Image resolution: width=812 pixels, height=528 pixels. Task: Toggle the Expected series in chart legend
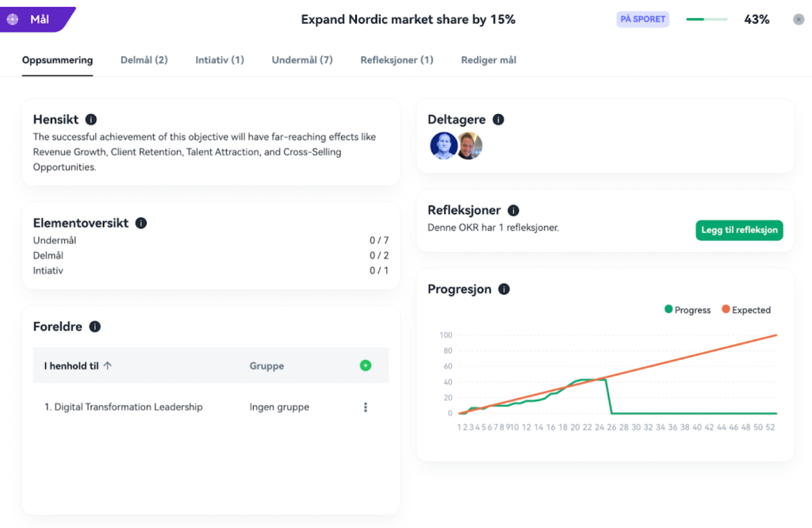click(x=745, y=310)
